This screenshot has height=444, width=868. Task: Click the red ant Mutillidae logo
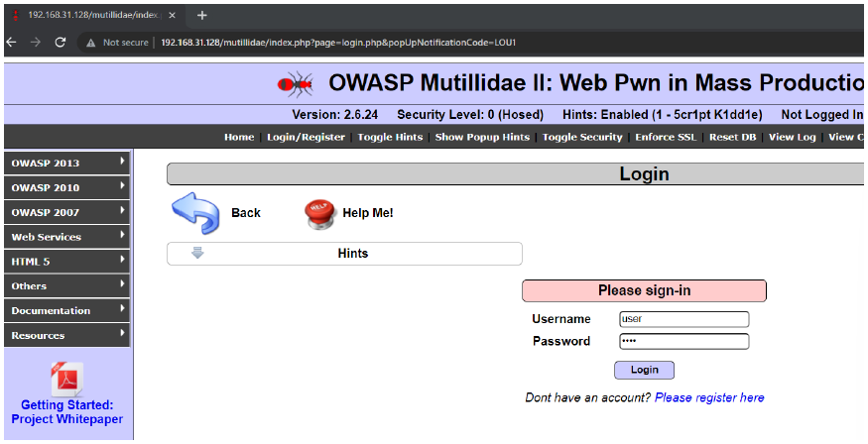coord(295,84)
